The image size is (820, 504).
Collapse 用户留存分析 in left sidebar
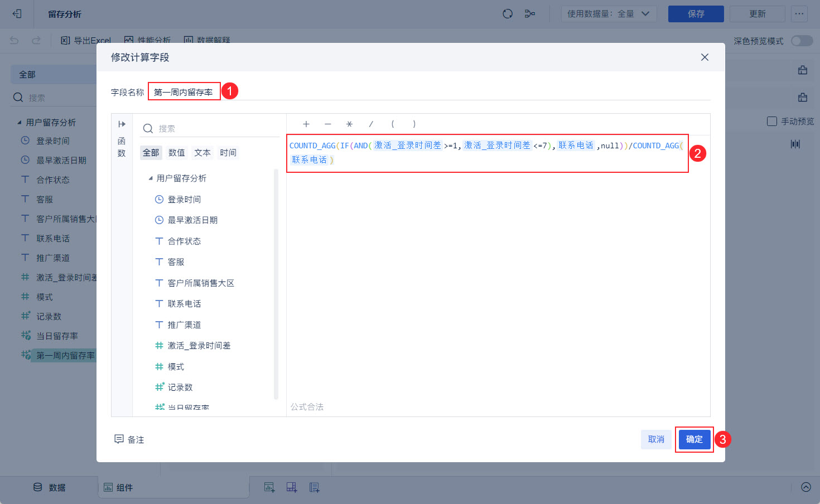(x=20, y=122)
